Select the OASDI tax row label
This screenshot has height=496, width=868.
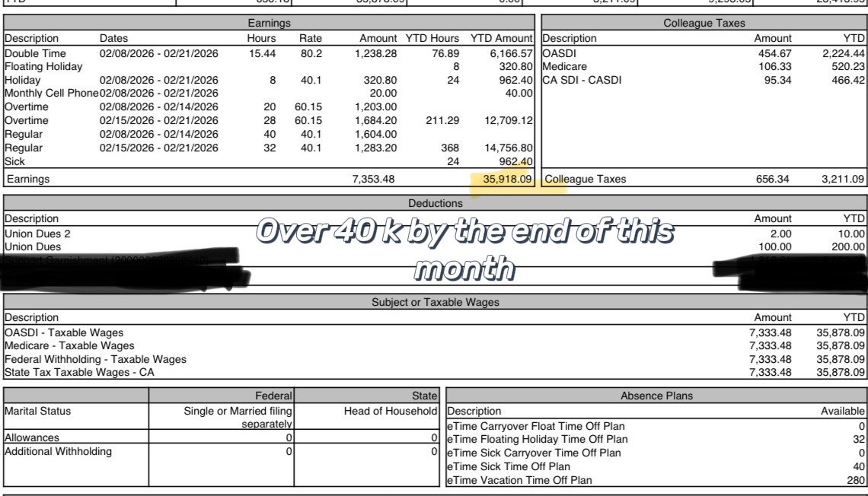559,54
